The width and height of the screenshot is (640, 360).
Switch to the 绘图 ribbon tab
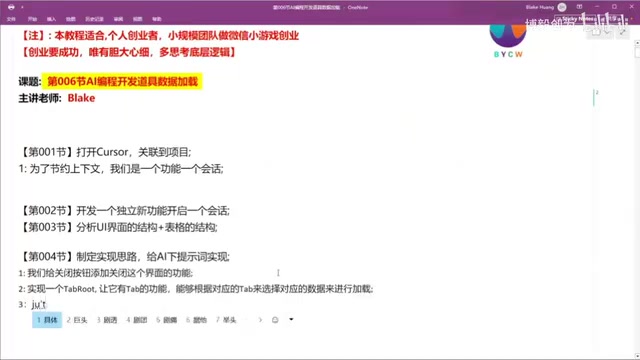71,19
